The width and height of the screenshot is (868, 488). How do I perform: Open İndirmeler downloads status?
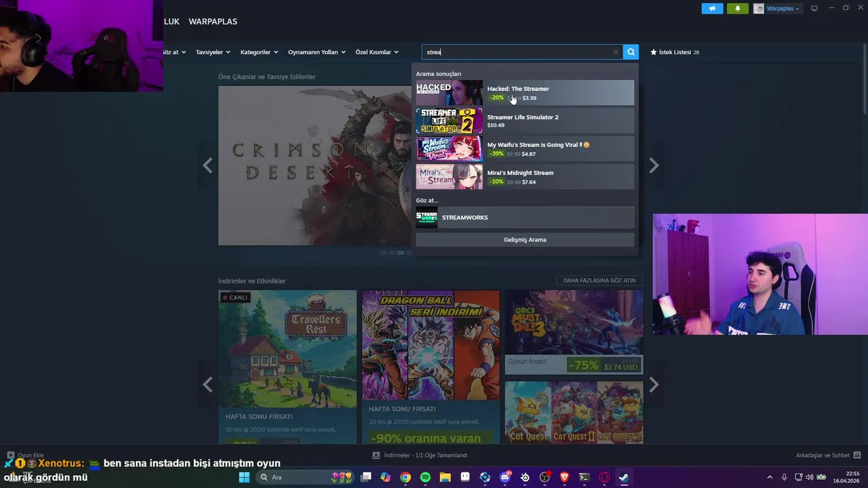pos(420,455)
